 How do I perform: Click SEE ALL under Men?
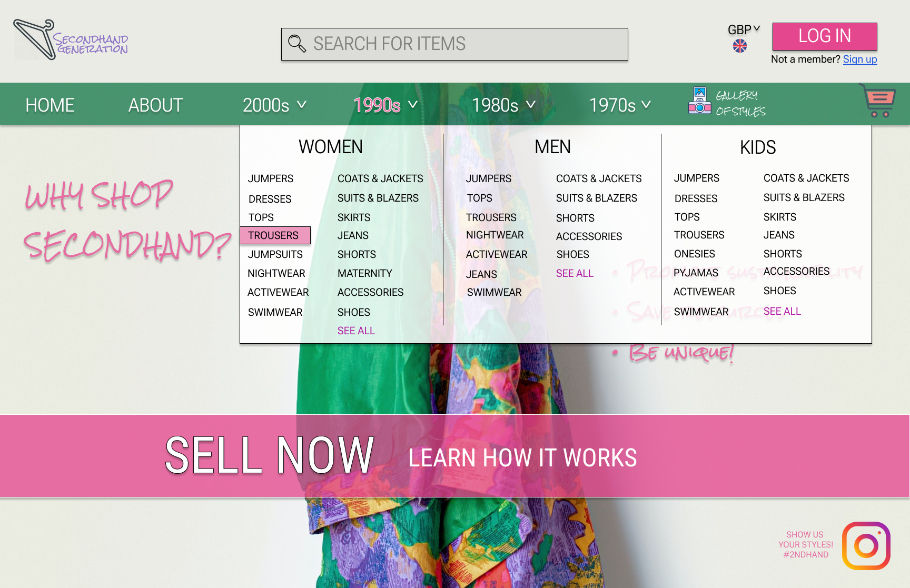(x=575, y=274)
